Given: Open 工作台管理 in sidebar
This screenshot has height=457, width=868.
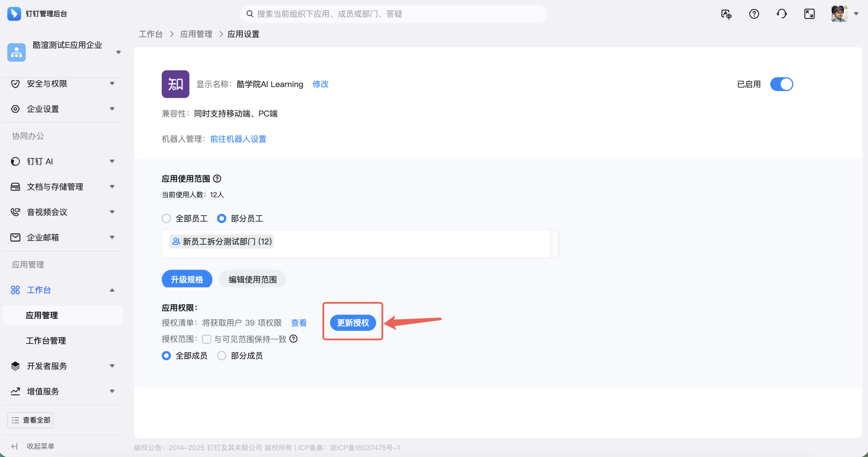Looking at the screenshot, I should coord(46,341).
